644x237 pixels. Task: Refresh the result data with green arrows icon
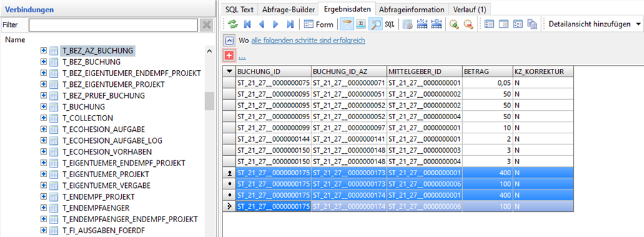[x=233, y=24]
